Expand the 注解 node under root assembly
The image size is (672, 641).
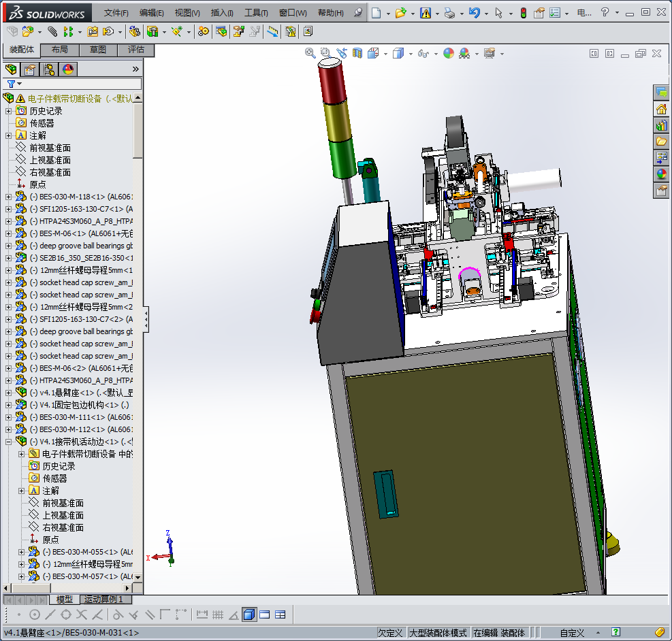point(8,135)
